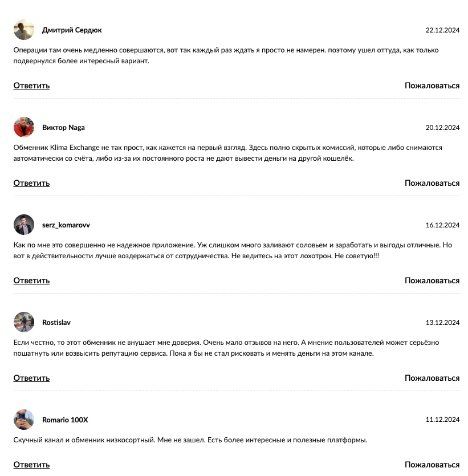
Task: Click serz_komarovv's avatar image
Action: pyautogui.click(x=24, y=225)
